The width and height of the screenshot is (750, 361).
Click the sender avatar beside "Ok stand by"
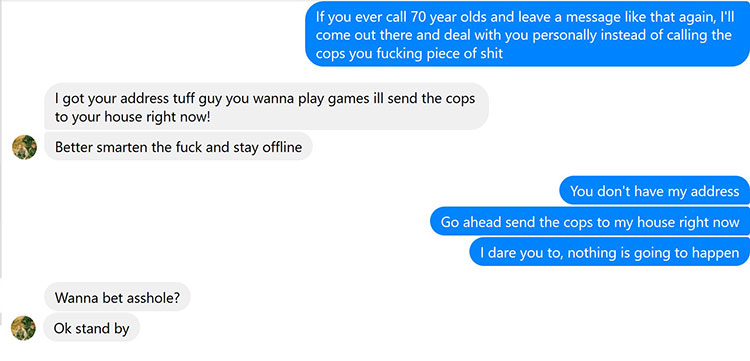pyautogui.click(x=23, y=328)
